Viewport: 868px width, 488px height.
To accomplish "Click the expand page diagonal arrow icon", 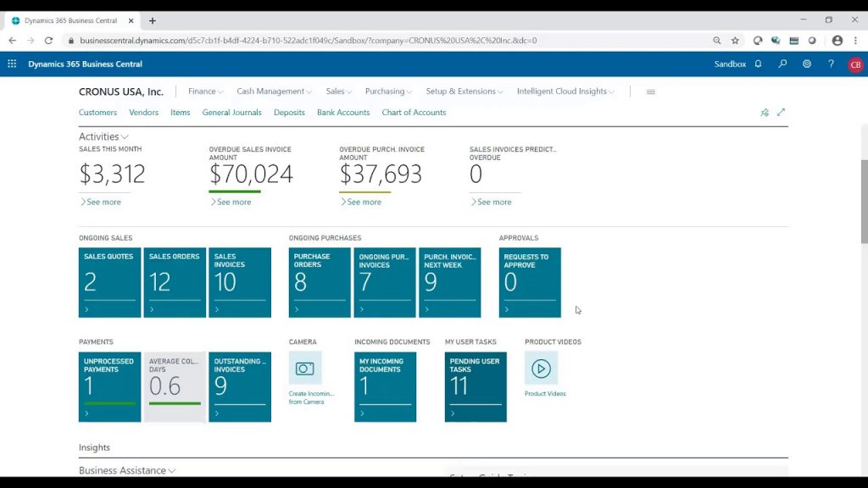I will click(x=781, y=113).
